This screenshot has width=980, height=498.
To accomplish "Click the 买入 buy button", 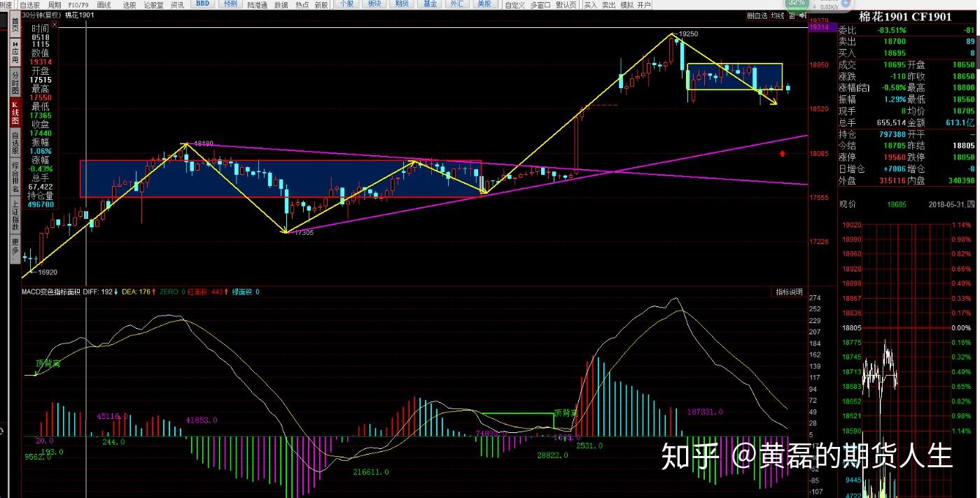I will [x=590, y=5].
